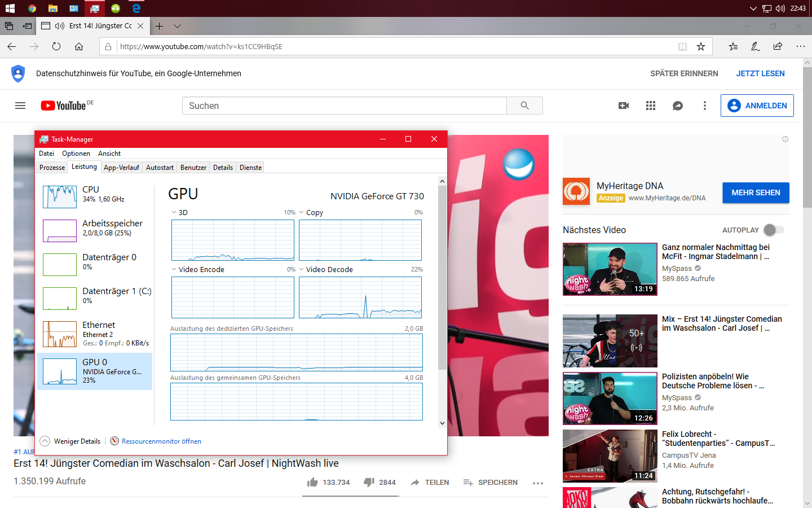
Task: Refresh the YouTube page
Action: click(x=56, y=46)
